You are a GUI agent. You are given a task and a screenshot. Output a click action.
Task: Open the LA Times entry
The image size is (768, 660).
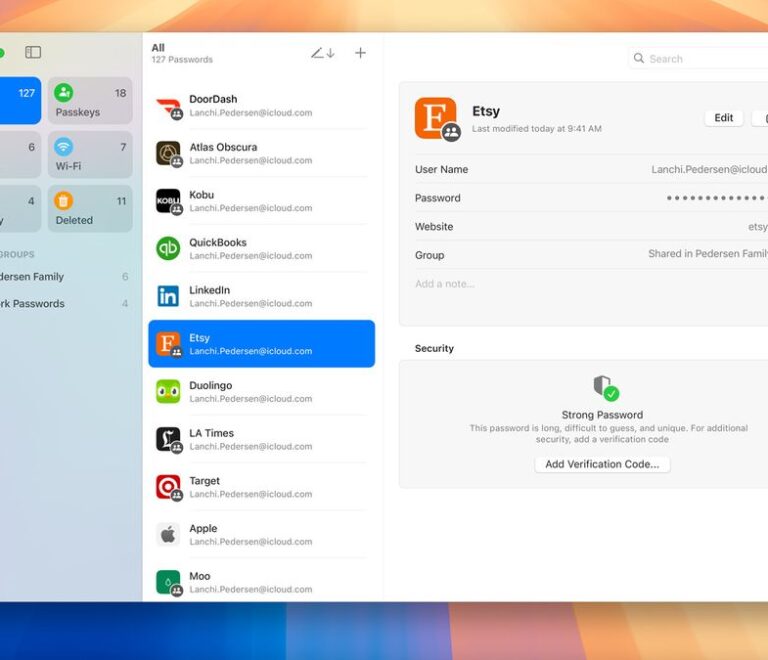(x=262, y=439)
